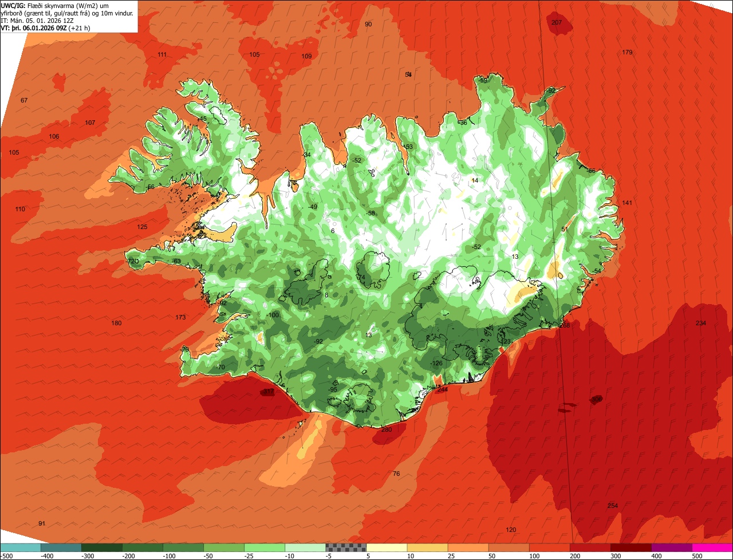Click the value -36 in northeast Iceland

pyautogui.click(x=463, y=123)
